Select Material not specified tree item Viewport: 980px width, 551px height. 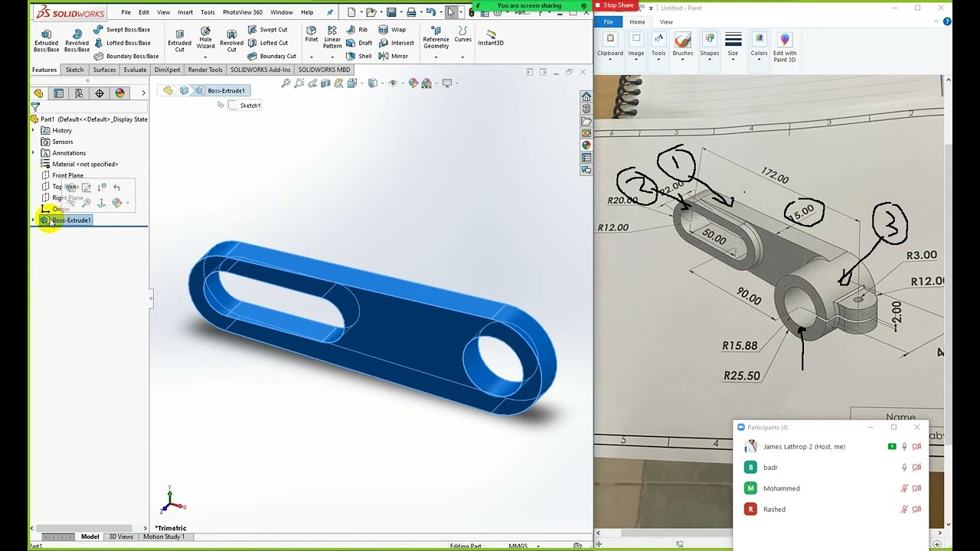(80, 164)
